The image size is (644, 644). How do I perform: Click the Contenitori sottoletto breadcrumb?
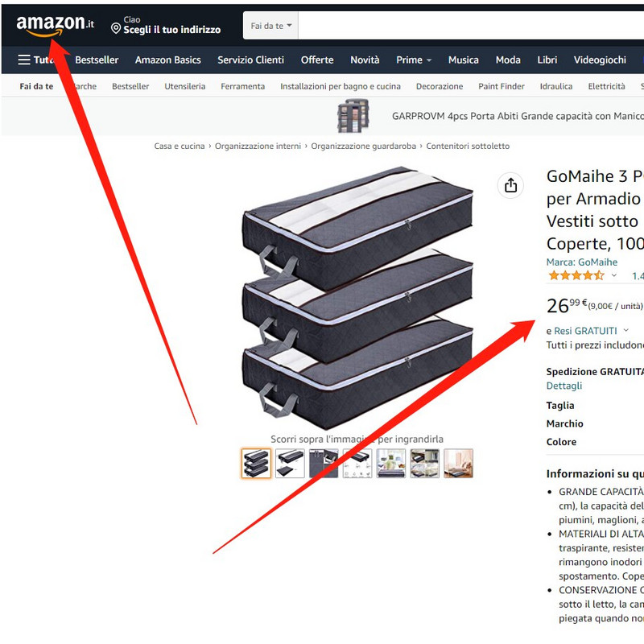[468, 147]
